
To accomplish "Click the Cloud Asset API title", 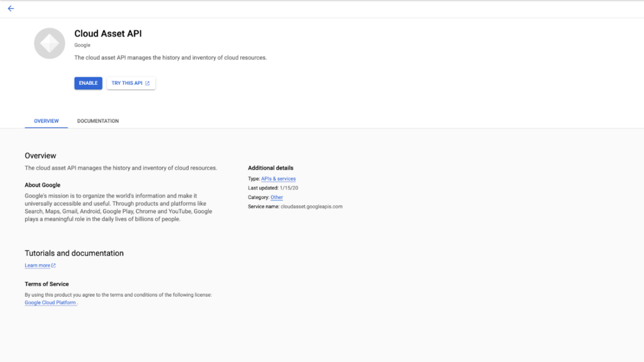I will 108,34.
